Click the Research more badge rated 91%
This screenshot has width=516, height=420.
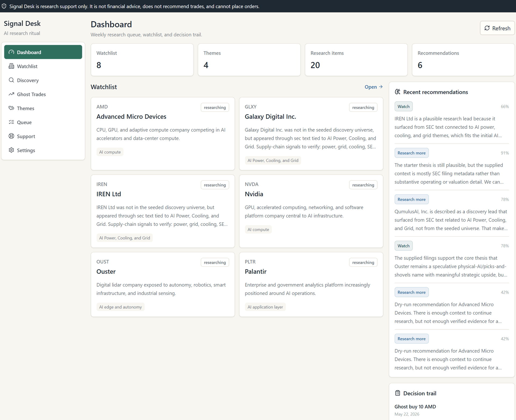click(x=411, y=153)
